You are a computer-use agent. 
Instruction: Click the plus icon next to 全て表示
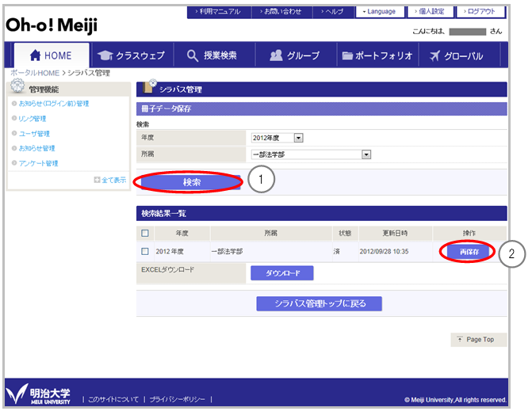[97, 180]
